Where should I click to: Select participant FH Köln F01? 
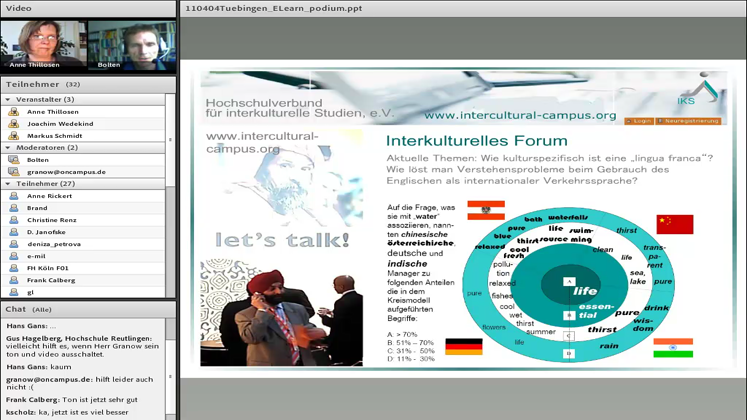[83, 268]
